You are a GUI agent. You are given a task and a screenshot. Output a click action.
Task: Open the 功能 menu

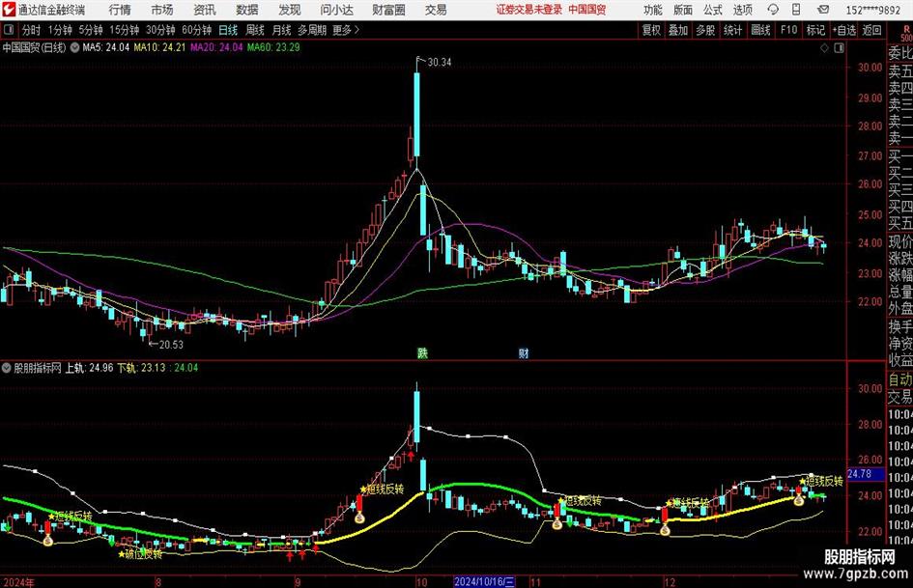[x=653, y=10]
